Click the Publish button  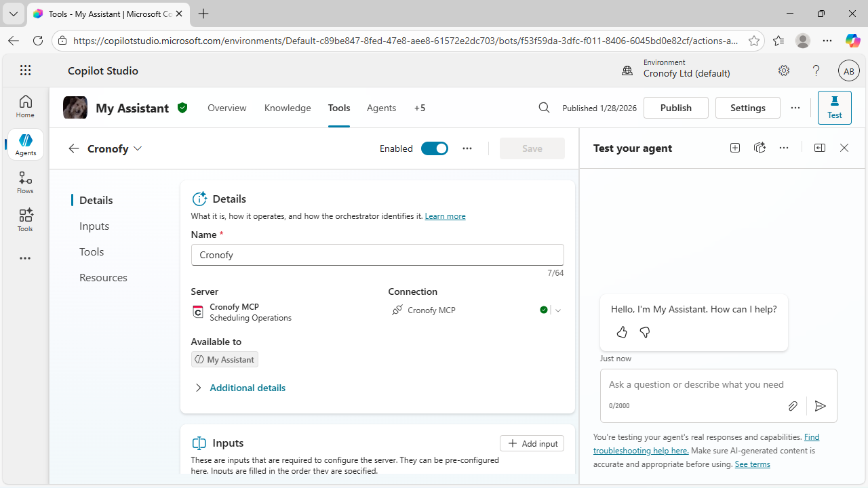coord(676,108)
